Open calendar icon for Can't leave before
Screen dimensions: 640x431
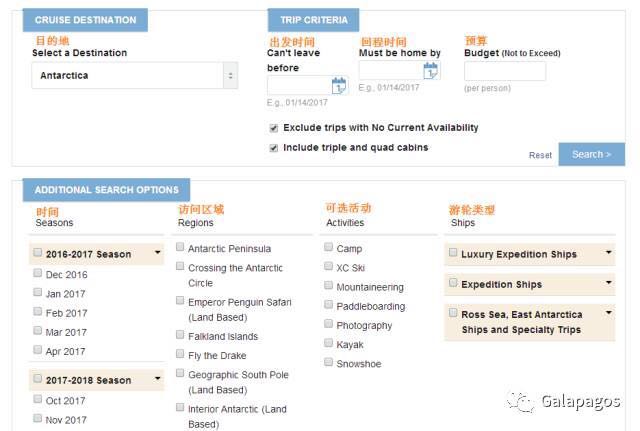(338, 85)
